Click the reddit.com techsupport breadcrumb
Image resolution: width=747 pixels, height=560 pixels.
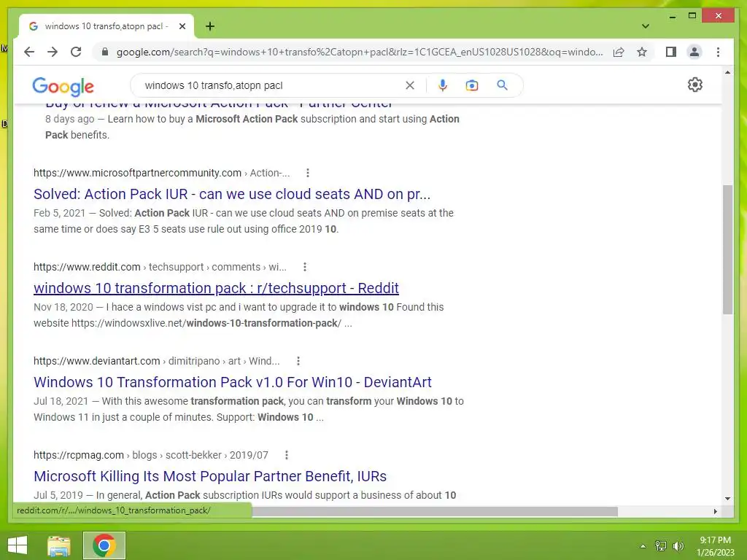click(x=160, y=267)
